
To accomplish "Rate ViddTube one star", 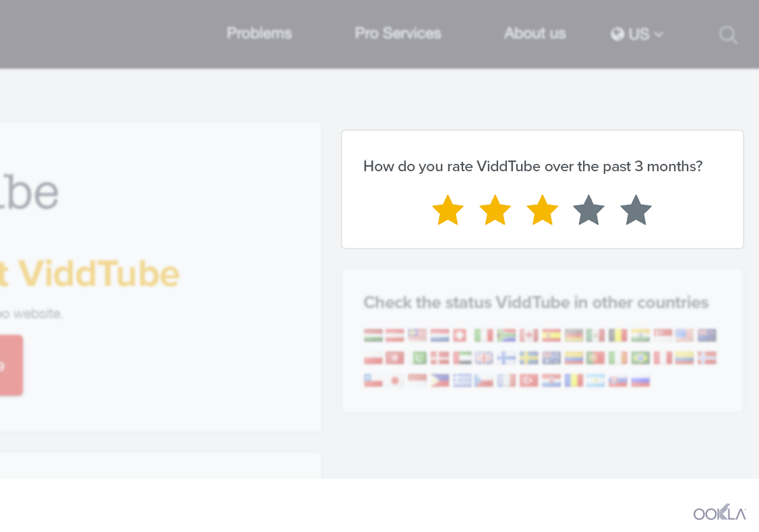I will pyautogui.click(x=448, y=210).
